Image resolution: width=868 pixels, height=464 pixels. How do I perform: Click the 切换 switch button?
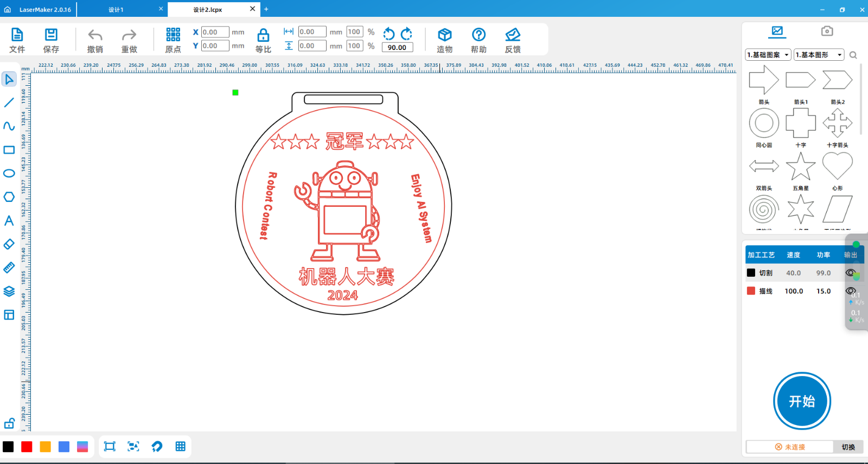(848, 447)
